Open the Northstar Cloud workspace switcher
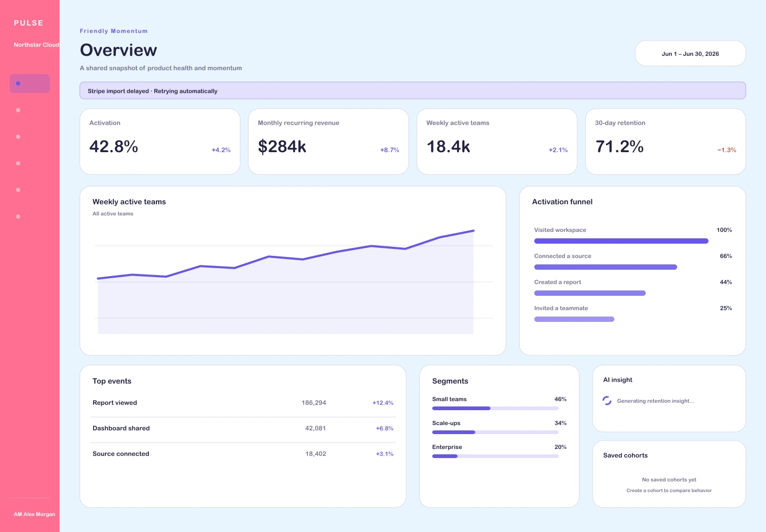 point(36,45)
